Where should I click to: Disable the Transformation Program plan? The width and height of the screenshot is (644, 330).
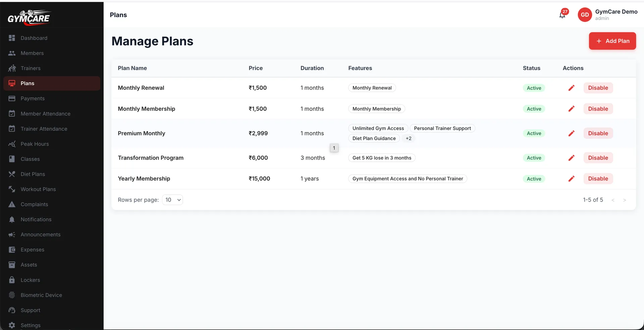(x=598, y=158)
